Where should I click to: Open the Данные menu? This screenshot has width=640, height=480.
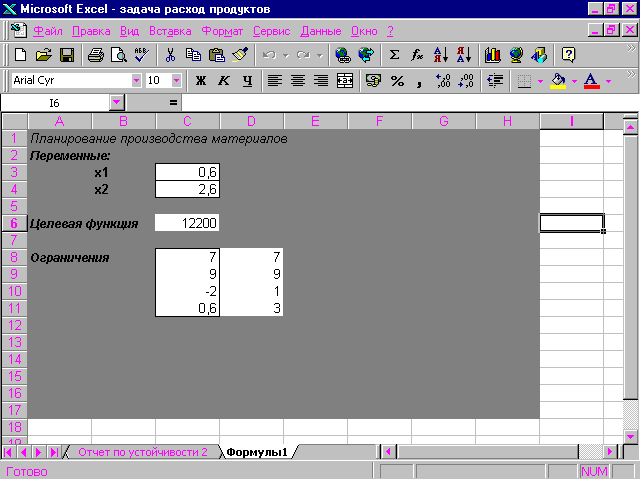pos(320,31)
